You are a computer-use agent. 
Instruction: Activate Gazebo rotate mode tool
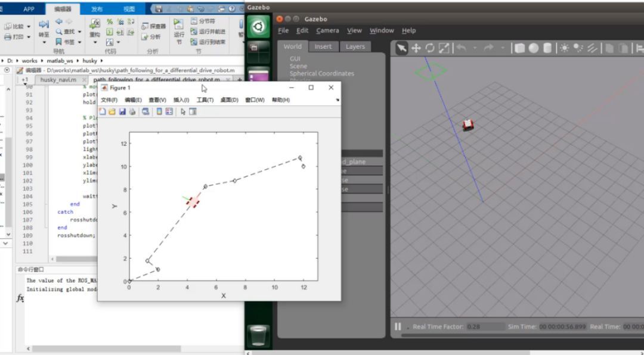430,48
